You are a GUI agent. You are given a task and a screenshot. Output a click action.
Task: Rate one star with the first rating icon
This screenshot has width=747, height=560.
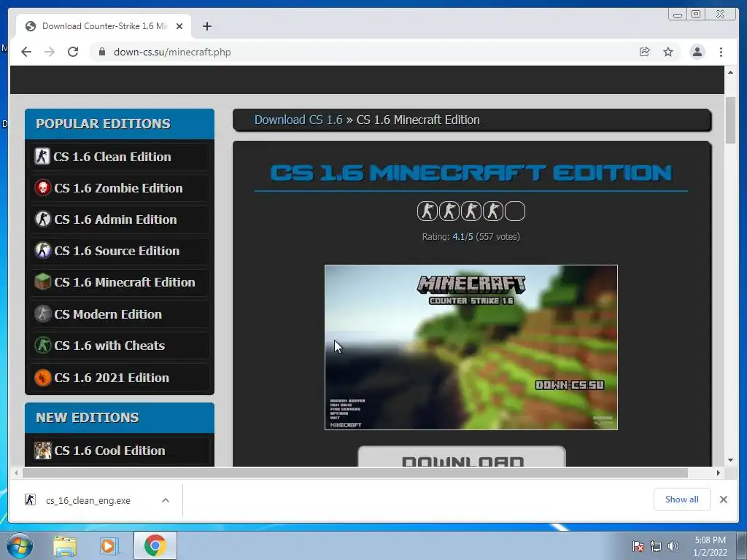(427, 211)
